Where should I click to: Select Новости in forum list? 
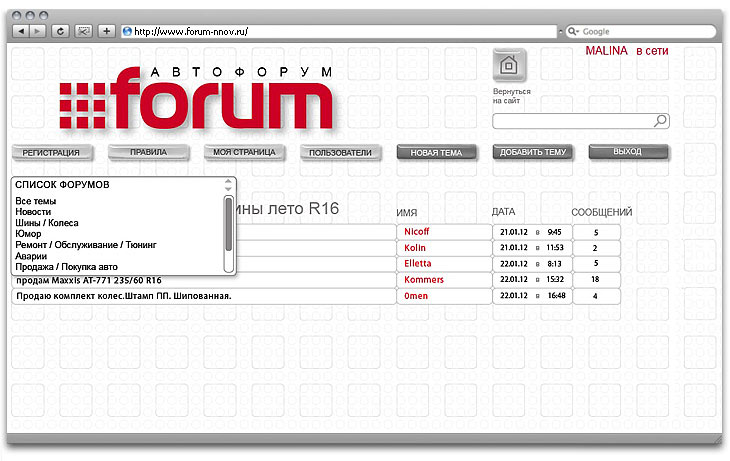click(x=33, y=212)
